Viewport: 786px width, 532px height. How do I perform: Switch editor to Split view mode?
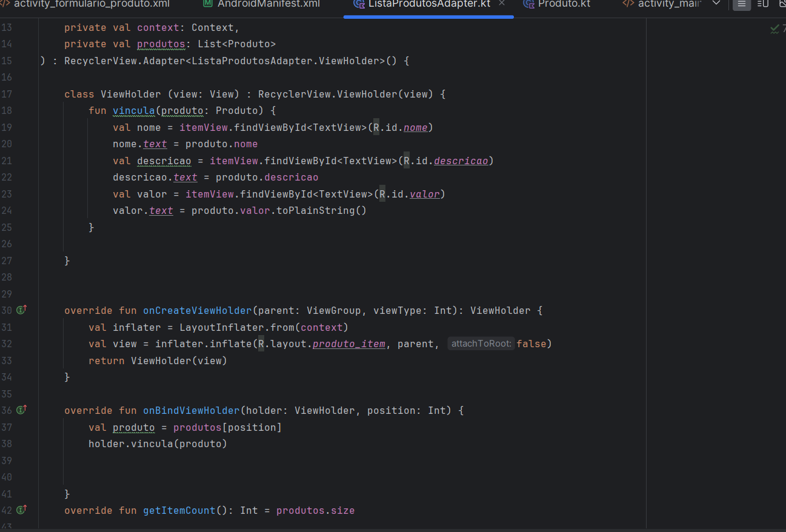tap(763, 4)
